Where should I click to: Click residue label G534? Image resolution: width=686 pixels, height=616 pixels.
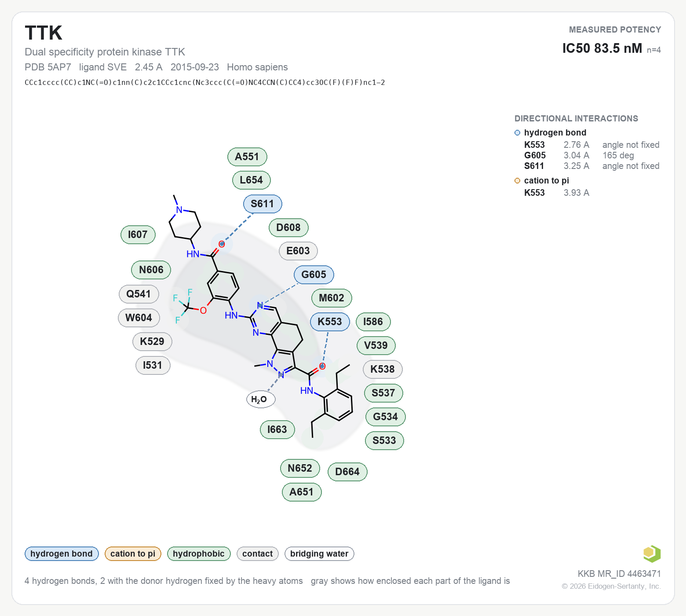(x=385, y=417)
